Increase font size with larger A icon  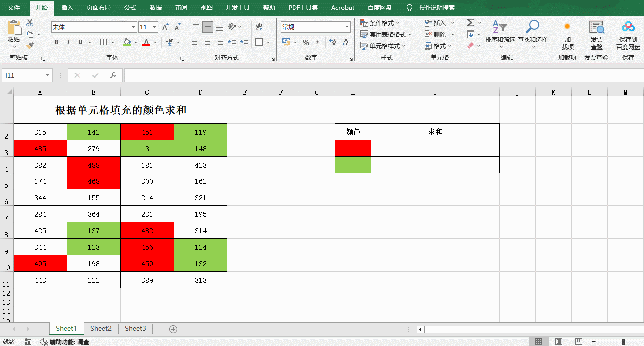click(x=165, y=27)
